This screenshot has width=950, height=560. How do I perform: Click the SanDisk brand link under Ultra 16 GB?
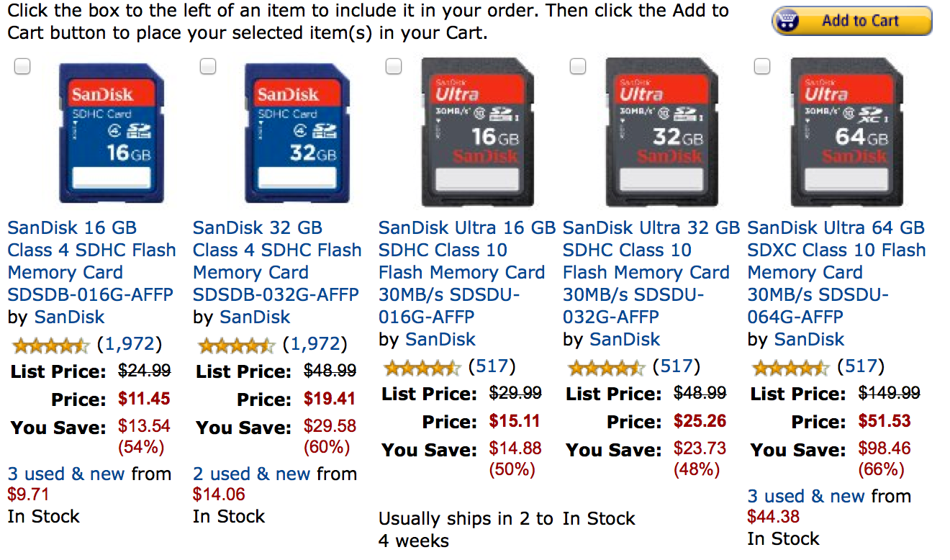pyautogui.click(x=440, y=339)
